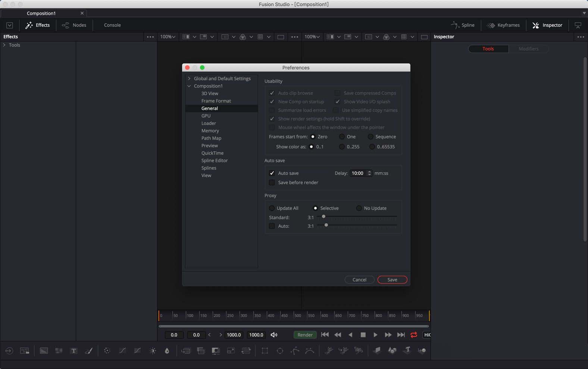Screen dimensions: 588x369
Task: Expand the Tools category in Effects
Action: 4,45
